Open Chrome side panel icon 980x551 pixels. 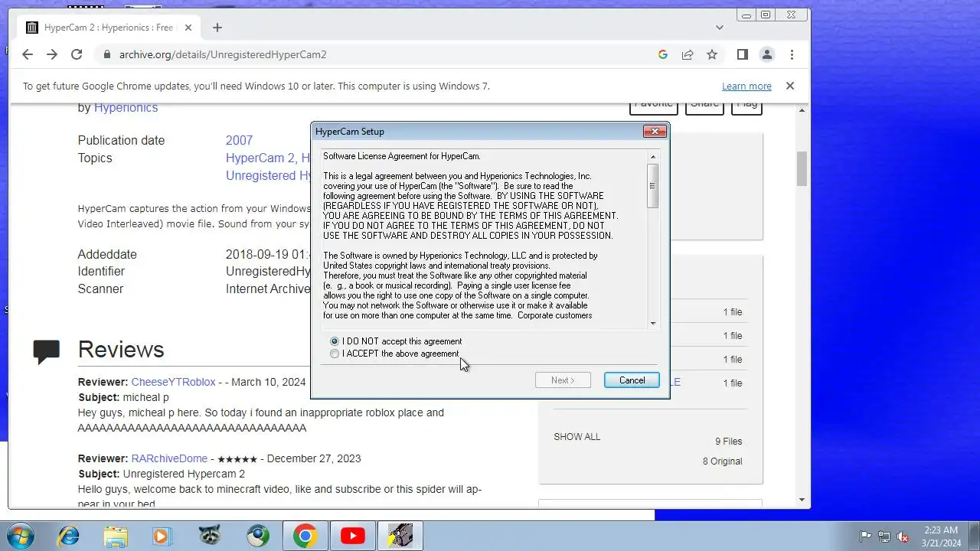[x=742, y=54]
